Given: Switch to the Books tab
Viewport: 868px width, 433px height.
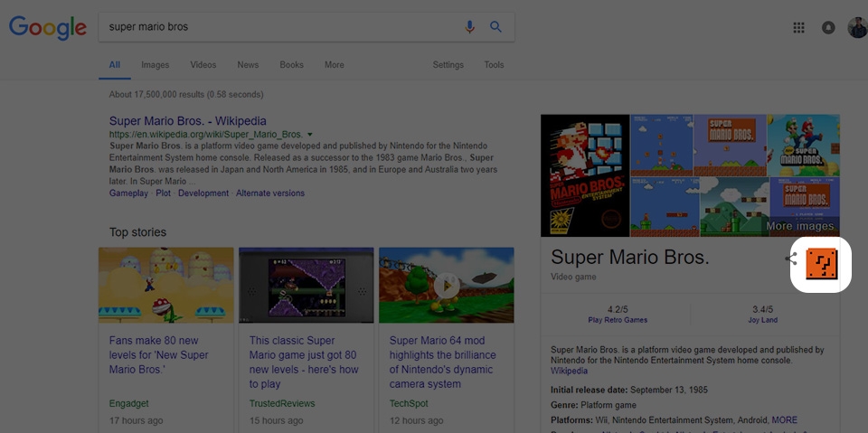Looking at the screenshot, I should click(291, 65).
